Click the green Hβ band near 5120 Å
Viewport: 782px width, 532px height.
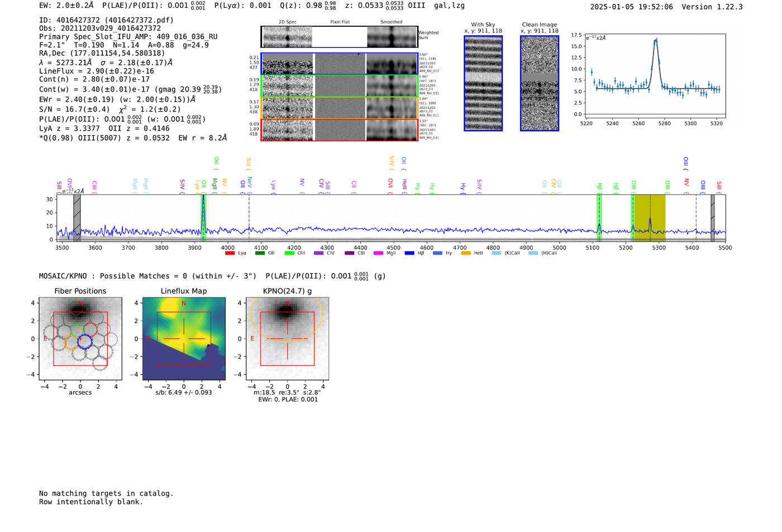click(599, 218)
